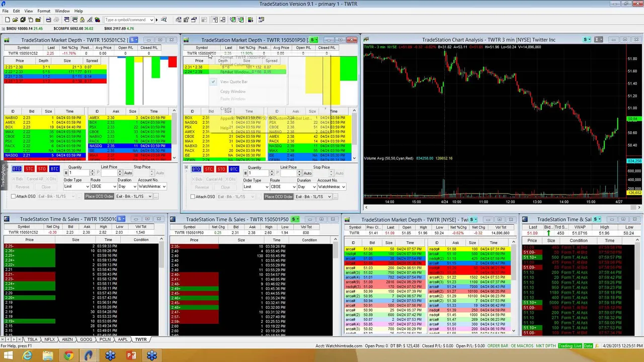
Task: Click the go arrow beside command box
Action: [157, 20]
